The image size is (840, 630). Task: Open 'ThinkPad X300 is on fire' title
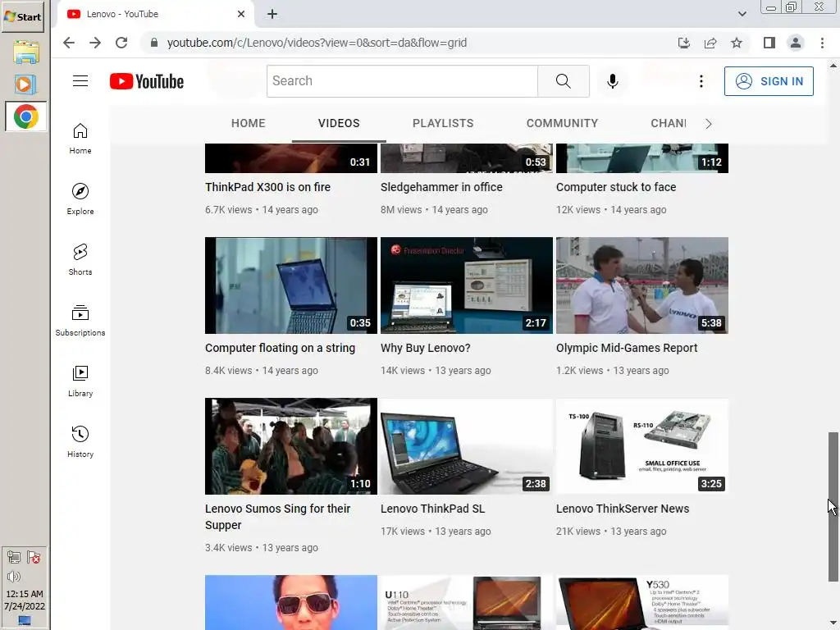268,187
